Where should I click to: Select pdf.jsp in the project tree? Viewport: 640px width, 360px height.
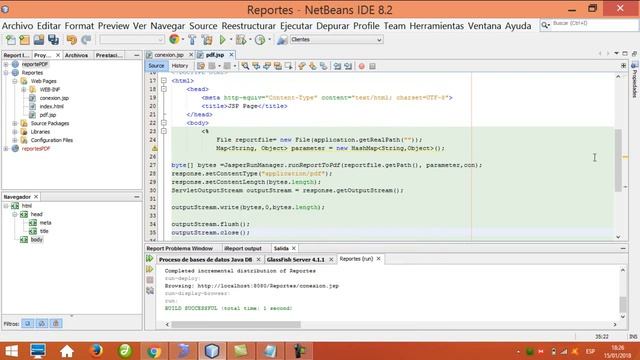click(x=48, y=115)
